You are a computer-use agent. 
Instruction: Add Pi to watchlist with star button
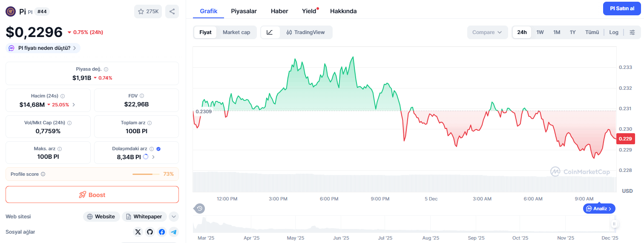point(148,11)
